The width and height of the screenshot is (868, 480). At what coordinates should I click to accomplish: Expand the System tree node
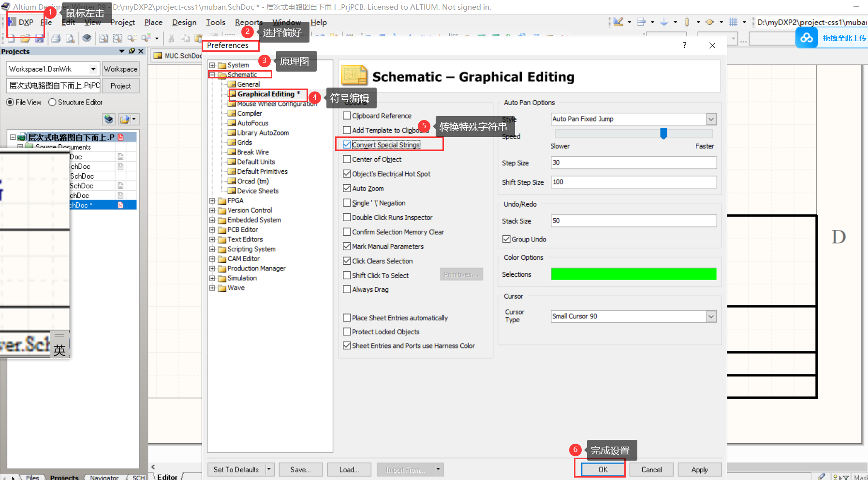(x=212, y=65)
